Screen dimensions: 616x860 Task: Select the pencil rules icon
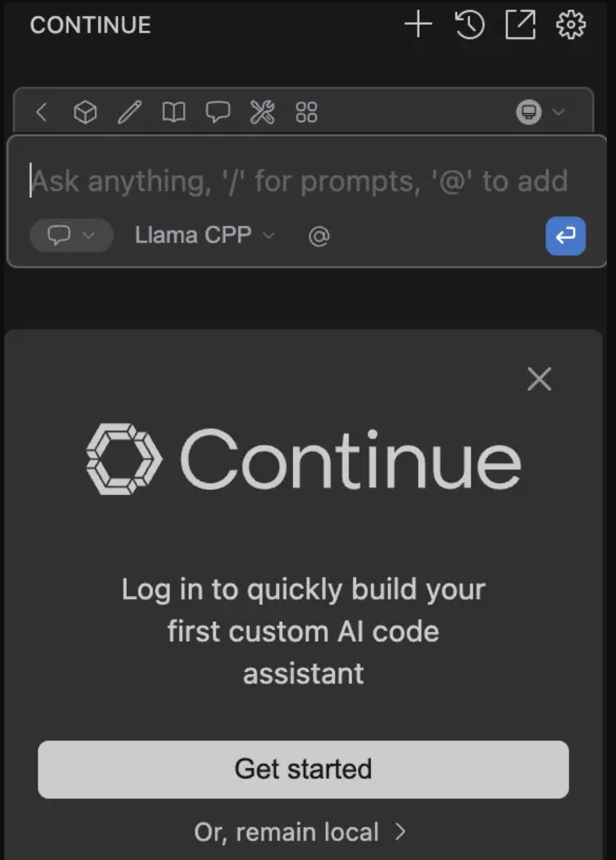point(130,112)
